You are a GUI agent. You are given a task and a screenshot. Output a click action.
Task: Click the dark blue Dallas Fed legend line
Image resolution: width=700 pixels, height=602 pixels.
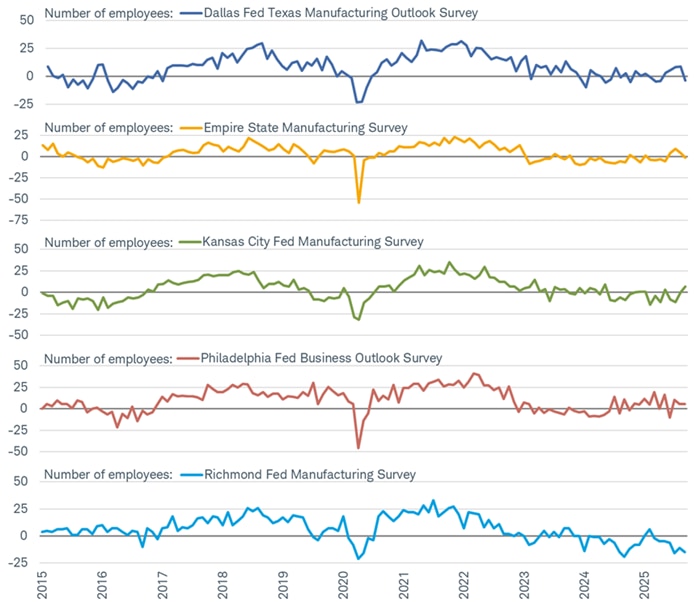tap(189, 14)
